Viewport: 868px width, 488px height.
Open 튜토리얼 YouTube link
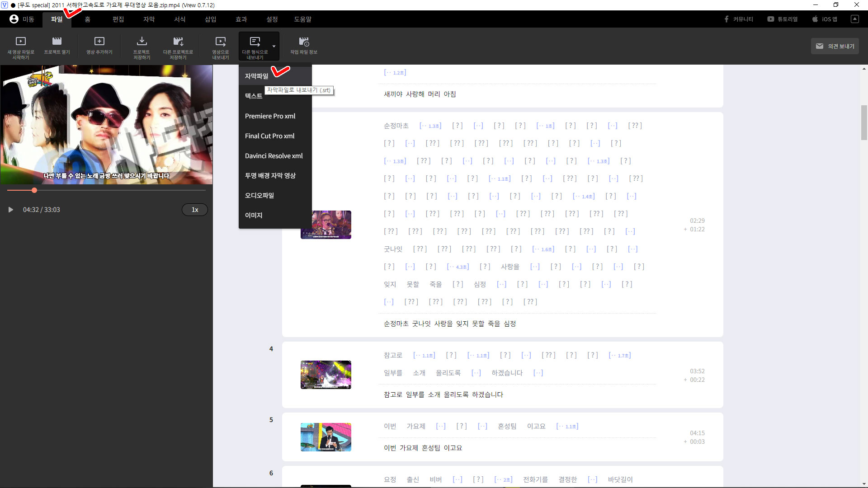point(783,19)
